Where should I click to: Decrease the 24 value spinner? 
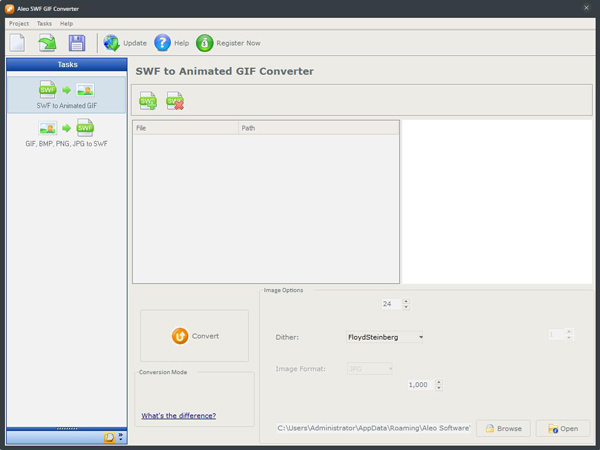coord(406,307)
